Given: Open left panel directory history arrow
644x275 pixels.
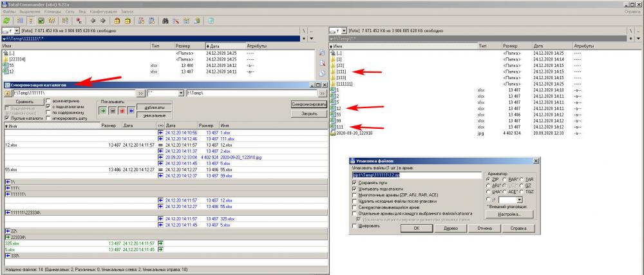Looking at the screenshot, I should pos(311,38).
